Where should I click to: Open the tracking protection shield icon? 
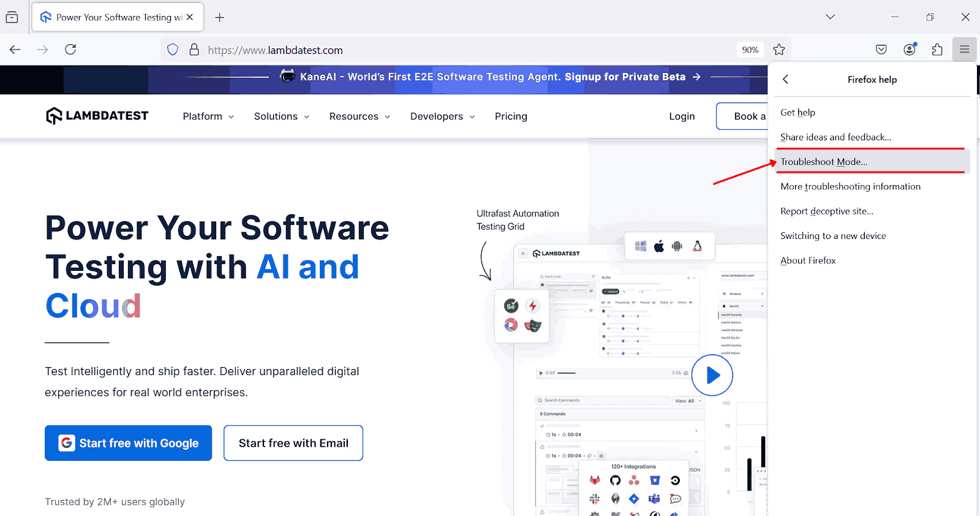point(173,50)
